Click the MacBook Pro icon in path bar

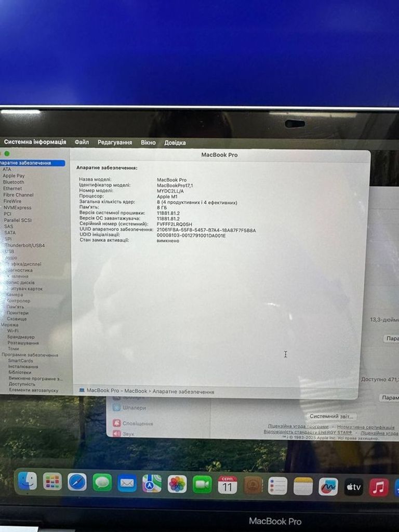coord(82,390)
